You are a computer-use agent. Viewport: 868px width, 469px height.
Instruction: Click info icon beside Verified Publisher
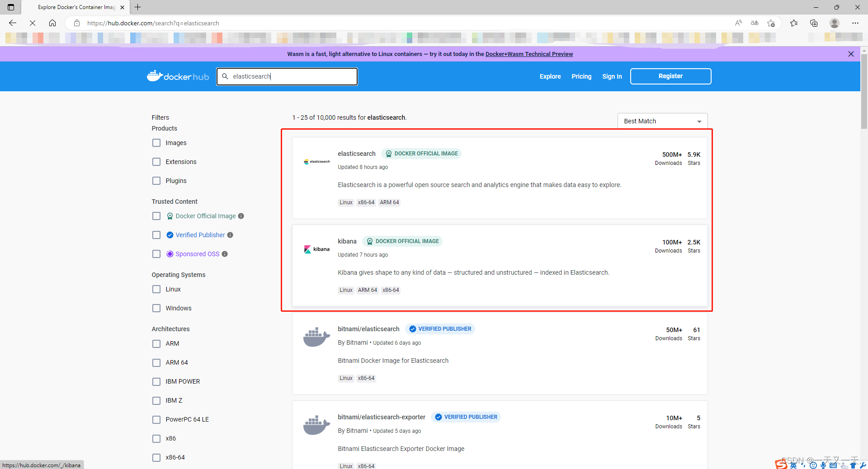pyautogui.click(x=230, y=235)
